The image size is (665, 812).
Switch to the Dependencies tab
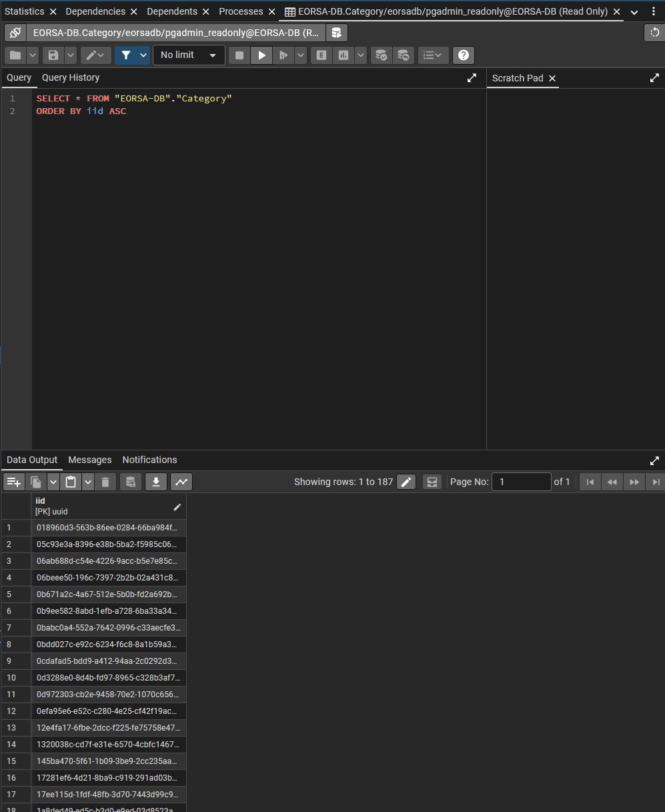click(x=95, y=11)
